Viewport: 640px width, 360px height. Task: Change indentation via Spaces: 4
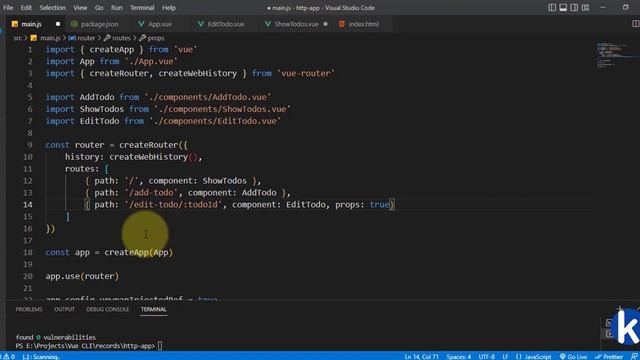[x=458, y=356]
